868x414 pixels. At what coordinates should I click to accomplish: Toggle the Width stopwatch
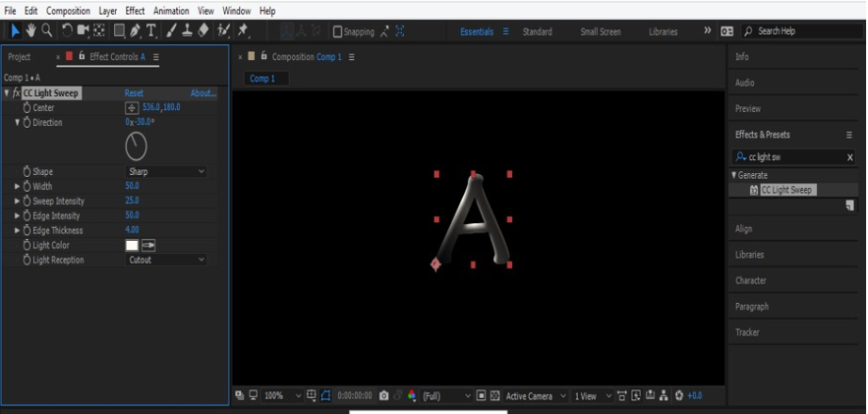[x=26, y=186]
